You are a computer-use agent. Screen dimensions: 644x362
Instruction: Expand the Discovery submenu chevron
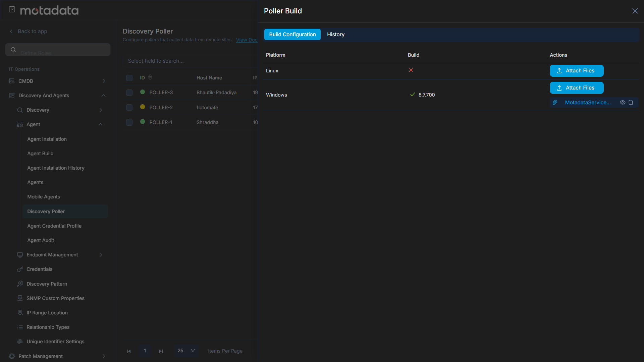(101, 110)
